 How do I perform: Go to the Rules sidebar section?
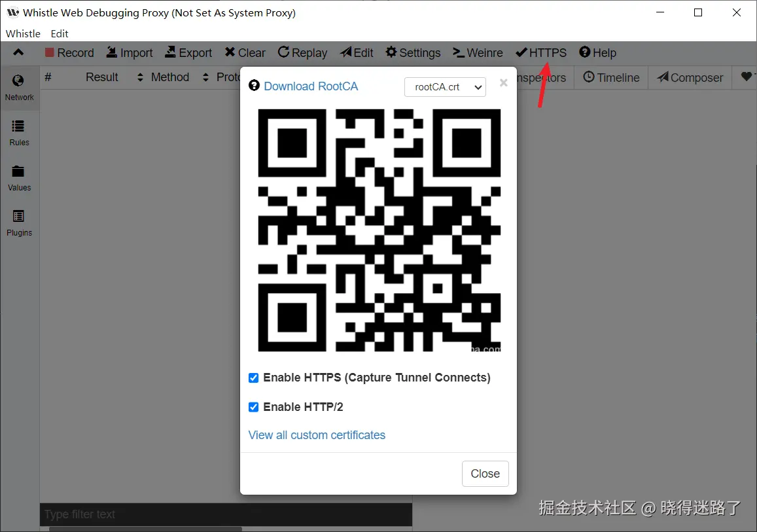coord(20,133)
